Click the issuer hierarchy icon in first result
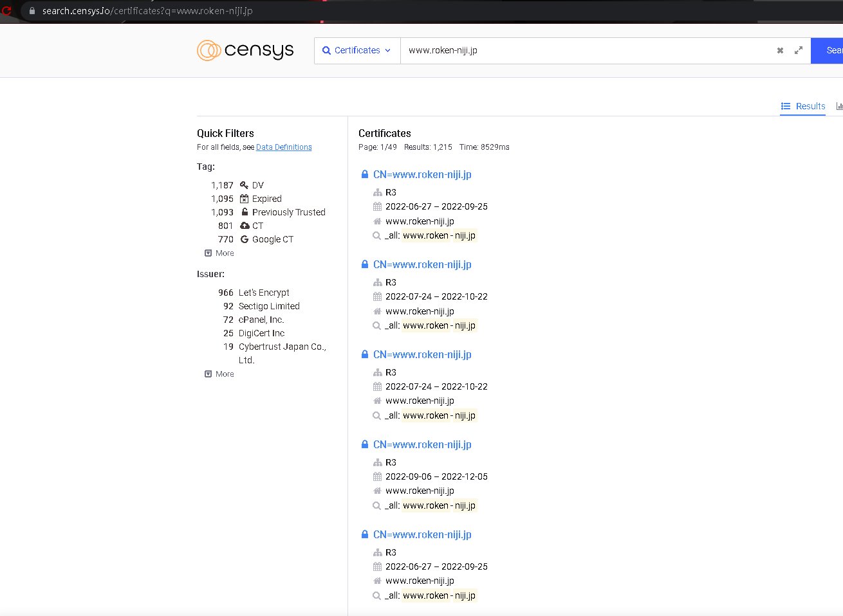Image resolution: width=843 pixels, height=616 pixels. click(x=378, y=192)
